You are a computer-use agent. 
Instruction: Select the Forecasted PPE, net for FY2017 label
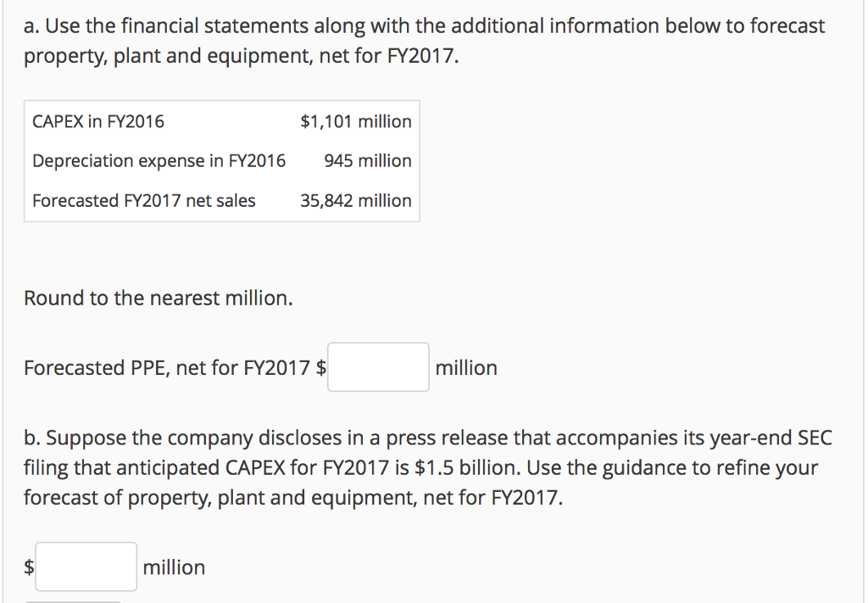pos(166,366)
